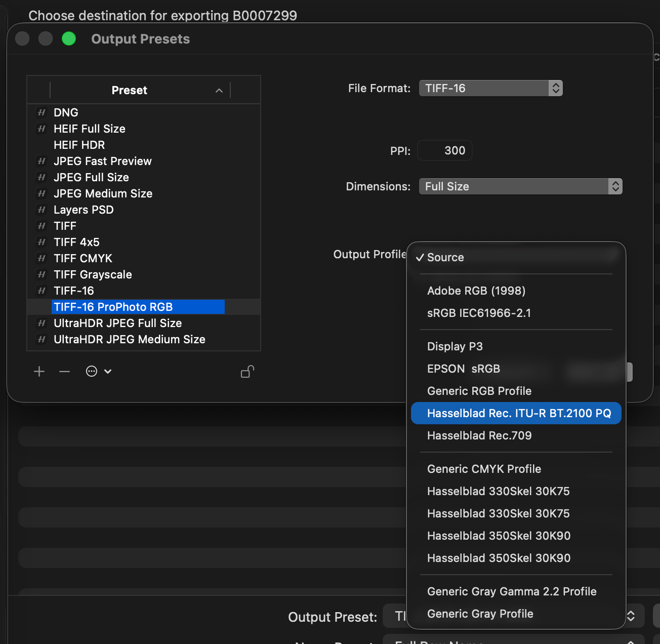
Task: Choose the checked Source profile option
Action: 445,257
